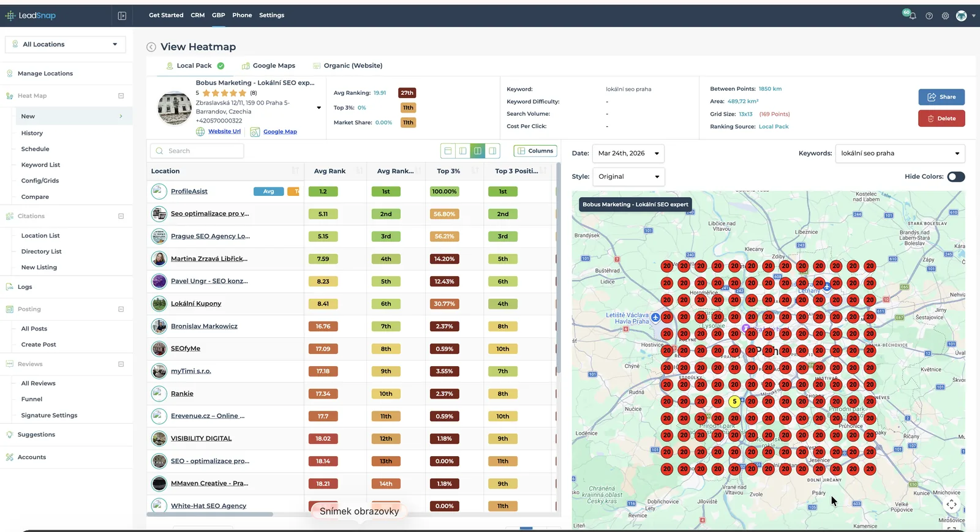Viewport: 980px width, 532px height.
Task: Collapse the Heat Map sidebar section
Action: pyautogui.click(x=121, y=96)
